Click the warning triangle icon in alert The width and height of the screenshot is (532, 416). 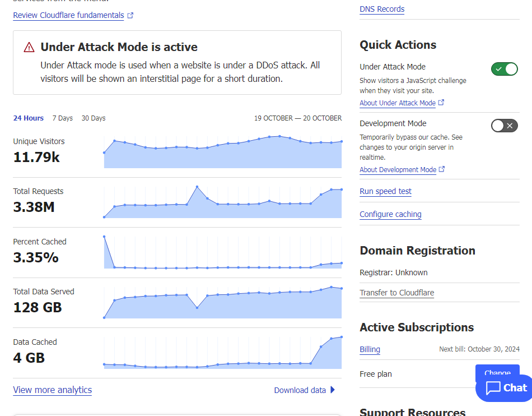point(29,47)
